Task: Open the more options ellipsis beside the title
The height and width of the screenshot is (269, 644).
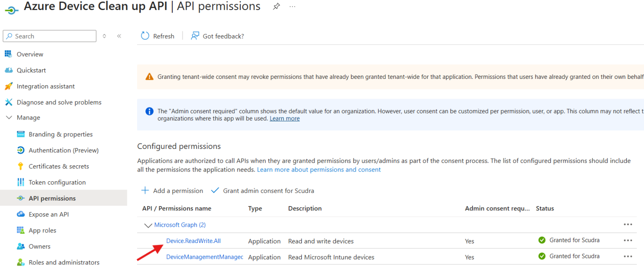Action: [293, 7]
